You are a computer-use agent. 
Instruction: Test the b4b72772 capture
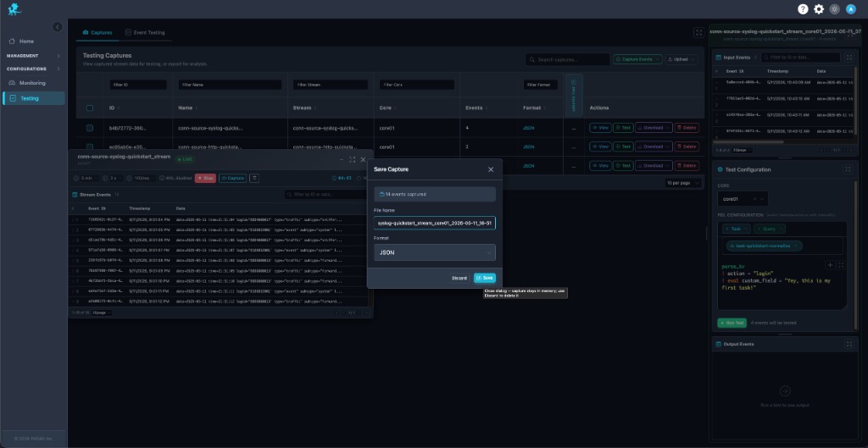click(623, 128)
